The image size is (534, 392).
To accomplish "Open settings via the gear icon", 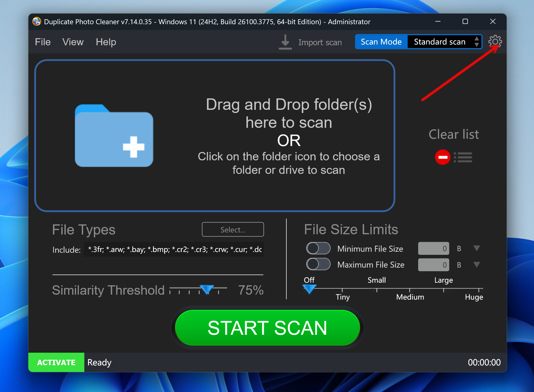I will point(495,42).
